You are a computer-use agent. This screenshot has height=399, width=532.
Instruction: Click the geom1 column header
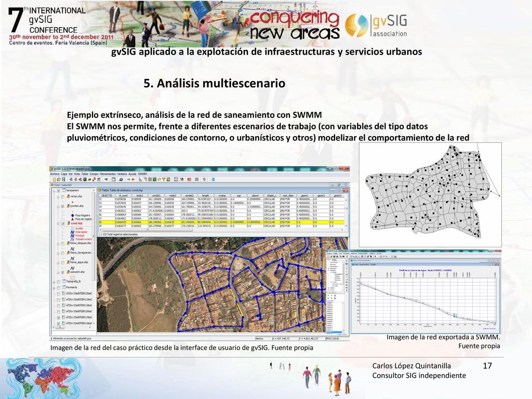[x=304, y=195]
